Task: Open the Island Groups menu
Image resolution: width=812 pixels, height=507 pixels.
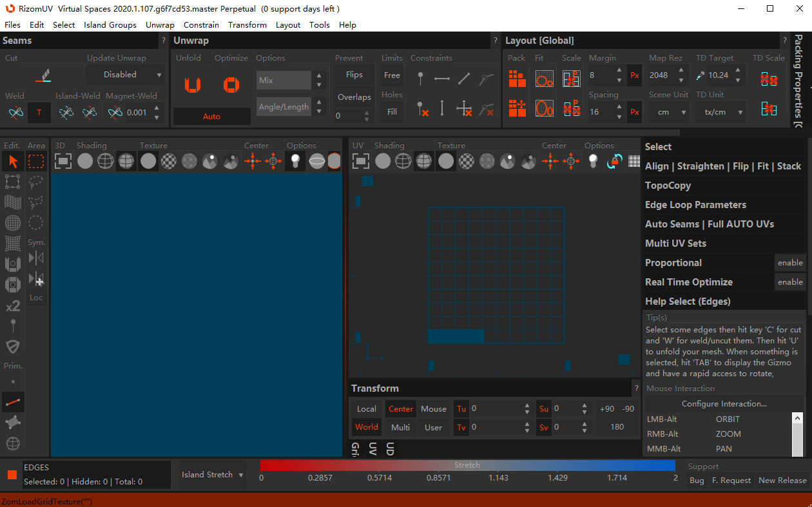Action: tap(110, 25)
